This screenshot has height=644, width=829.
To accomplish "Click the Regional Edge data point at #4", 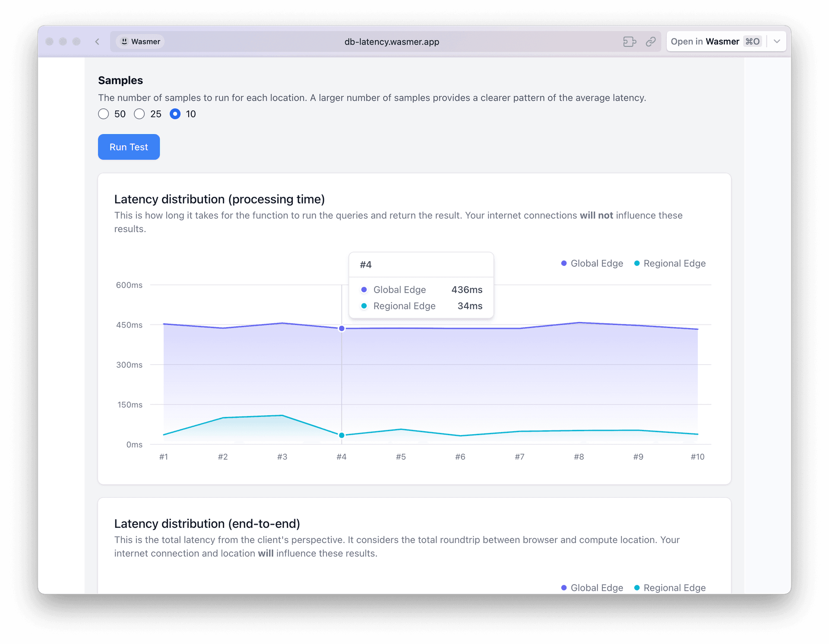I will (342, 435).
